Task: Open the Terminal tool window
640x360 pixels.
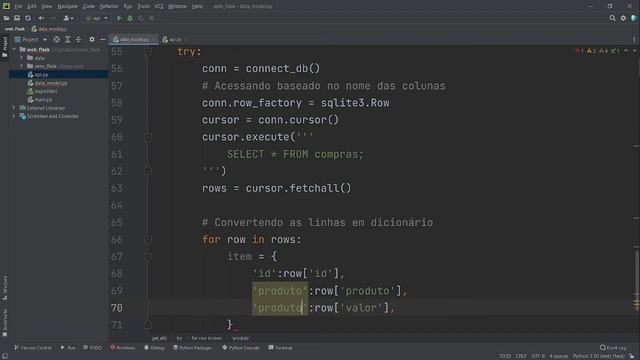Action: click(280, 348)
